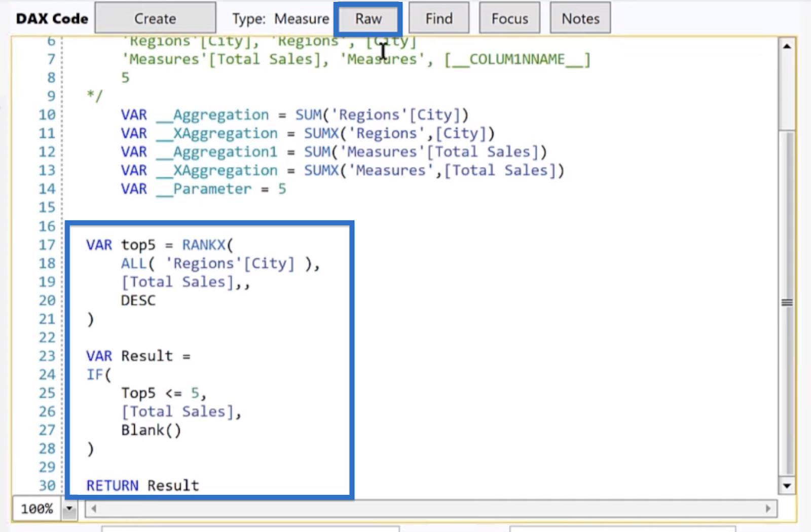Click the Create button
This screenshot has height=532, width=811.
pos(155,18)
